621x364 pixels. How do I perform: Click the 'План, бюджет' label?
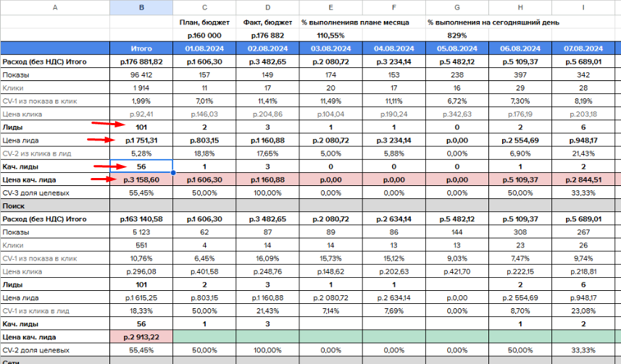(204, 22)
